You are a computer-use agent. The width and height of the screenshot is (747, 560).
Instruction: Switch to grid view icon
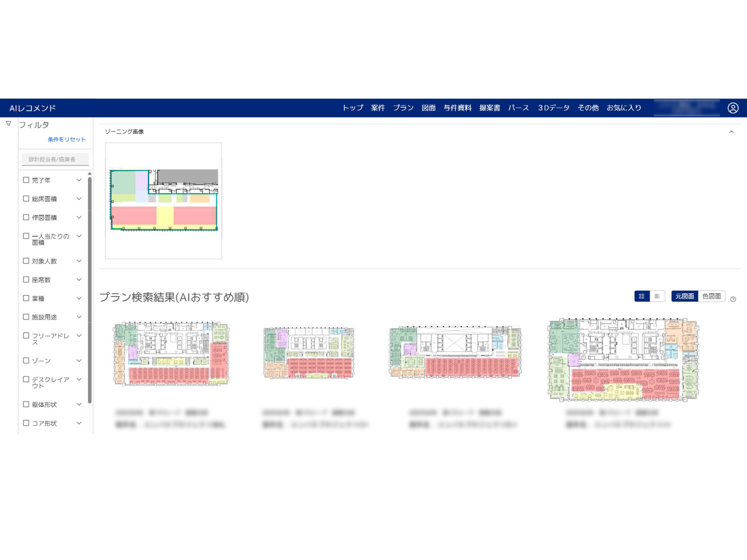tap(642, 296)
